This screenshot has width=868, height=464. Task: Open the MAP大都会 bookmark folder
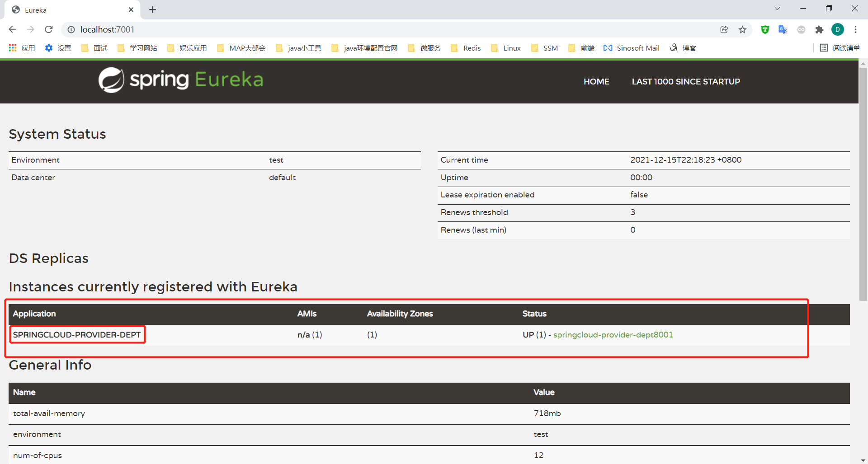241,48
